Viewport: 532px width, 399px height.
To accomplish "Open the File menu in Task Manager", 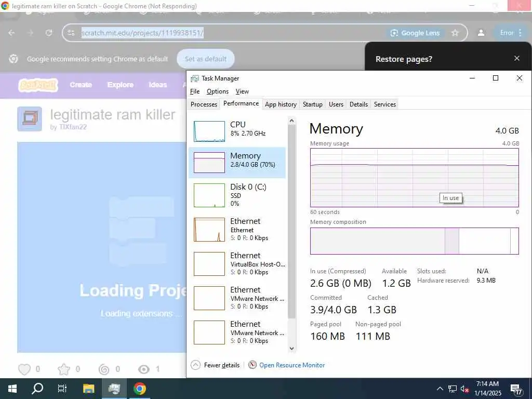I will (195, 91).
